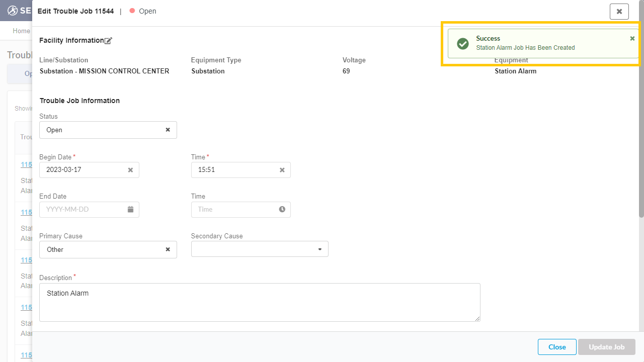Clear the begin Time 15:51 value

pyautogui.click(x=282, y=170)
